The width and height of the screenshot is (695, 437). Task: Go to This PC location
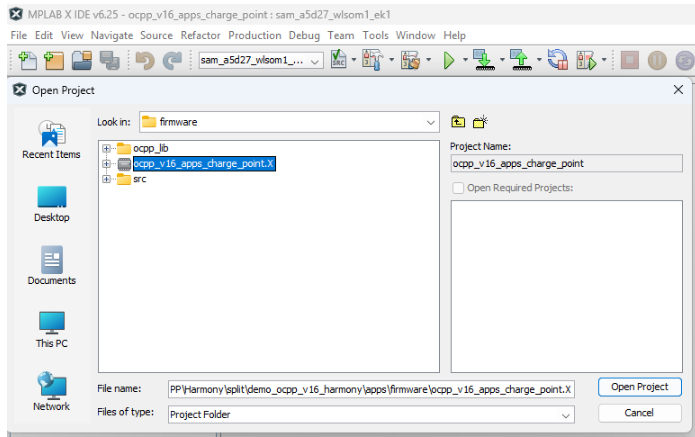51,330
